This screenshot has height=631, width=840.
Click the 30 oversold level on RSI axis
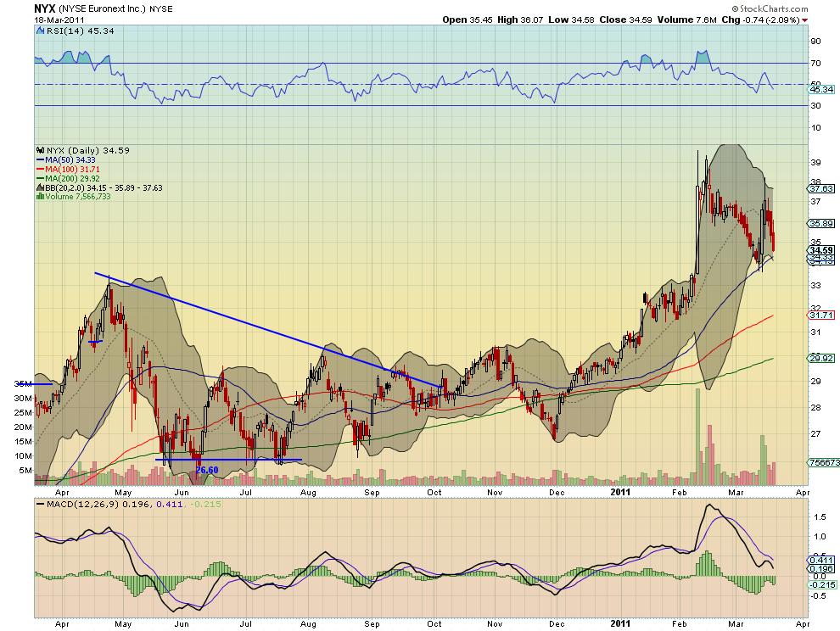tap(815, 105)
